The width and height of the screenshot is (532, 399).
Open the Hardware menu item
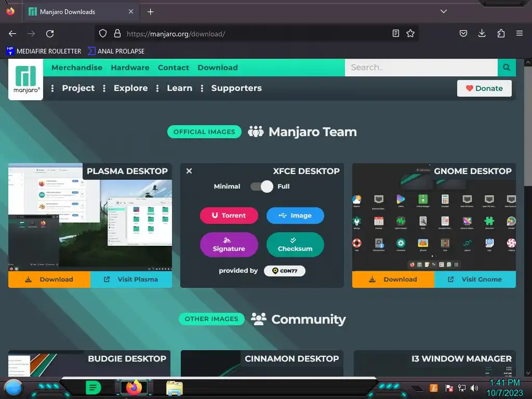click(130, 68)
